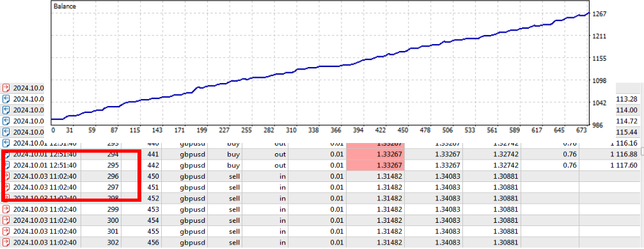This screenshot has width=644, height=249.
Task: Click the highlighted 1.33267 price in deal 295 row
Action: coord(389,165)
